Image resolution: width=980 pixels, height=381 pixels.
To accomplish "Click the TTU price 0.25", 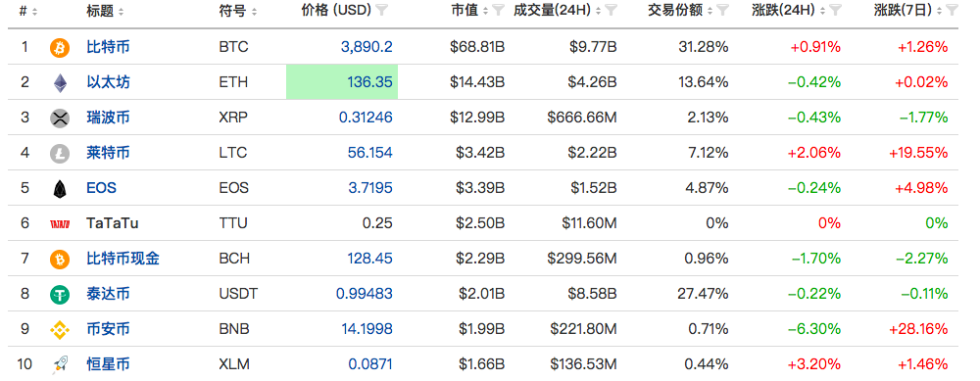I will [377, 223].
